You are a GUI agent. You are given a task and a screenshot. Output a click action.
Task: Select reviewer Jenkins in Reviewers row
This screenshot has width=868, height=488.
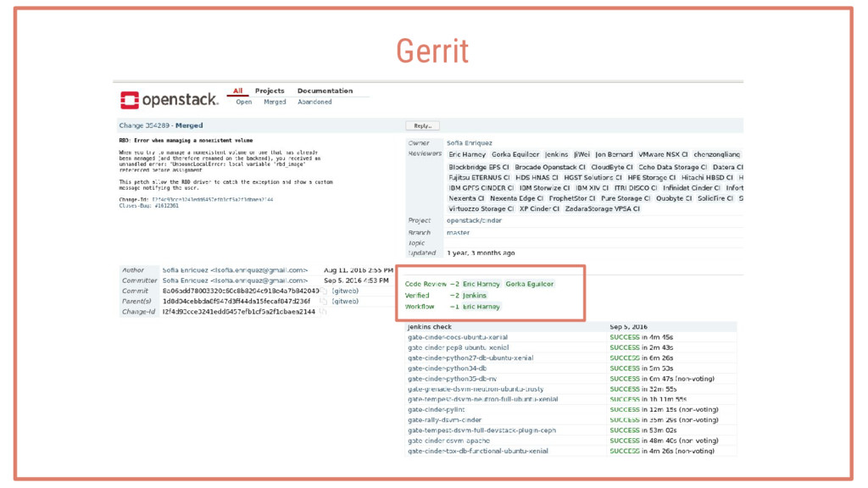[556, 154]
